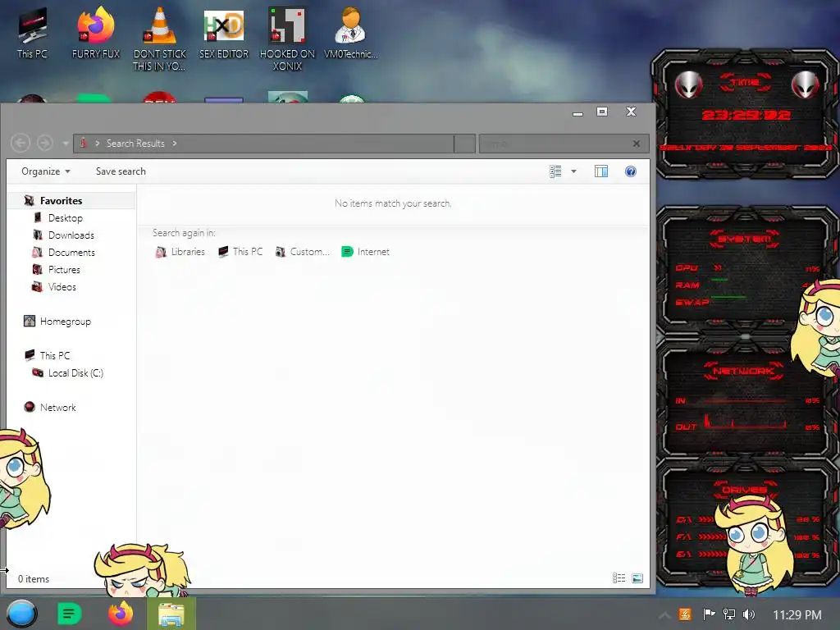The height and width of the screenshot is (630, 840).
Task: Click the breadcrumb arrow after Search Results
Action: [175, 144]
